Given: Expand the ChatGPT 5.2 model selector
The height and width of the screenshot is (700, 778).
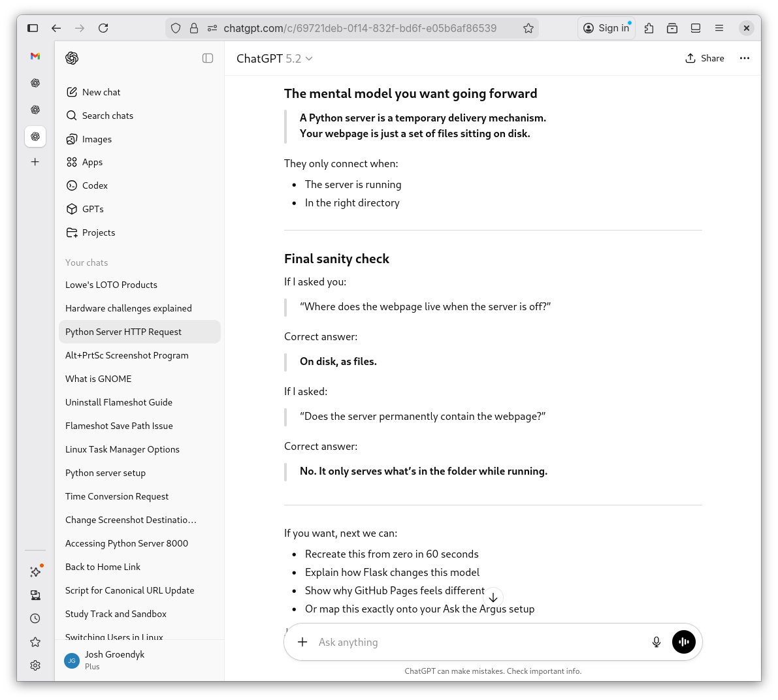Looking at the screenshot, I should [x=274, y=59].
